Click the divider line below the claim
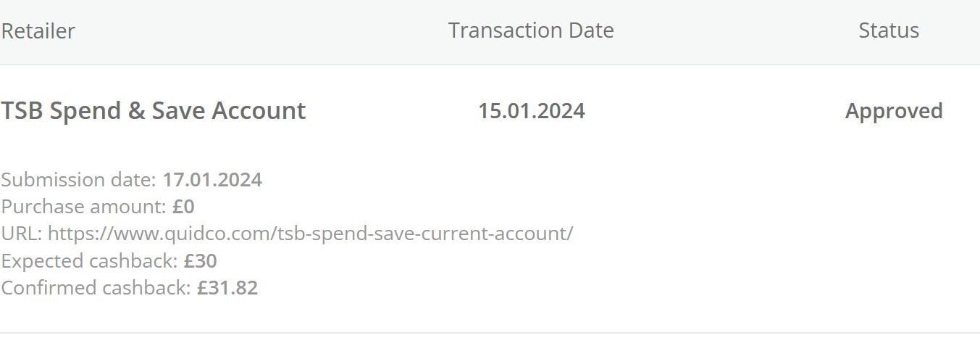Viewport: 980px width, 338px height. point(490,332)
